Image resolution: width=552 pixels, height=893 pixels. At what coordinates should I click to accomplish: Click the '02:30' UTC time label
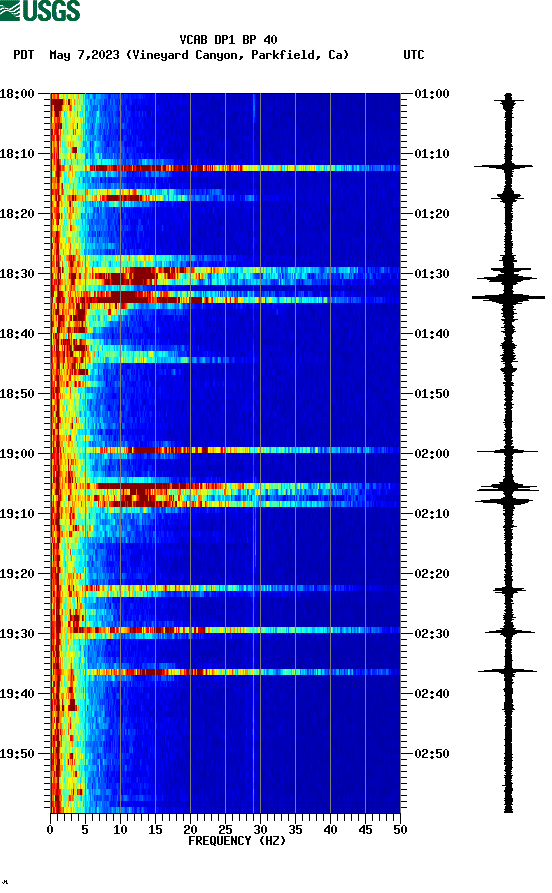[x=432, y=634]
